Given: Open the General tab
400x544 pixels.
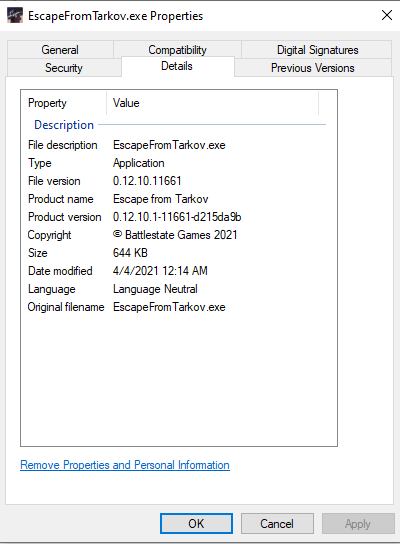Looking at the screenshot, I should click(60, 50).
